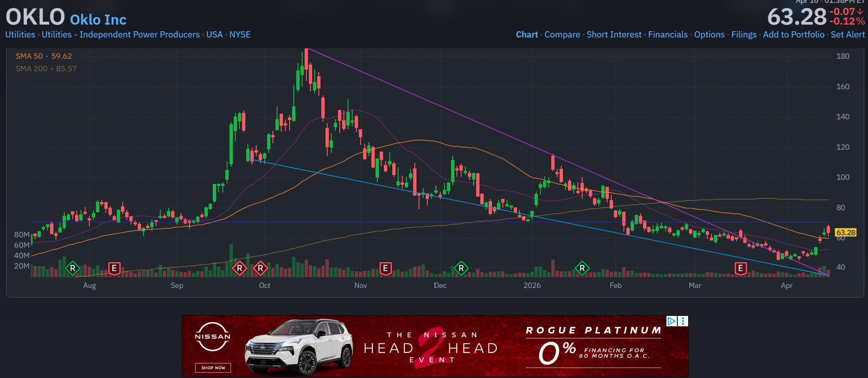Open the Short Interest link

click(614, 35)
